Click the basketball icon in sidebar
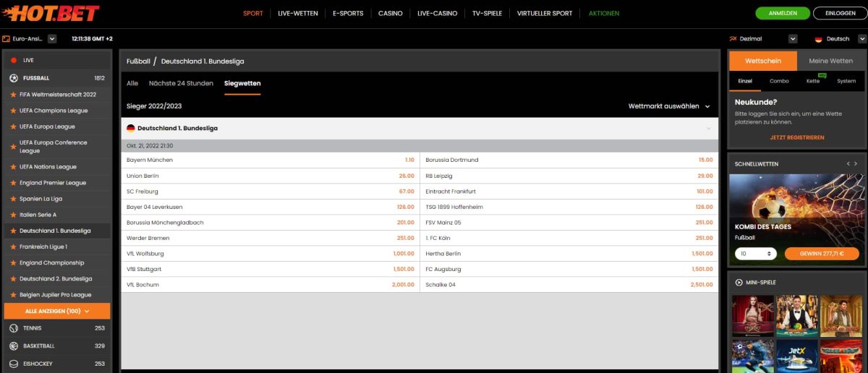868x373 pixels. tap(14, 346)
